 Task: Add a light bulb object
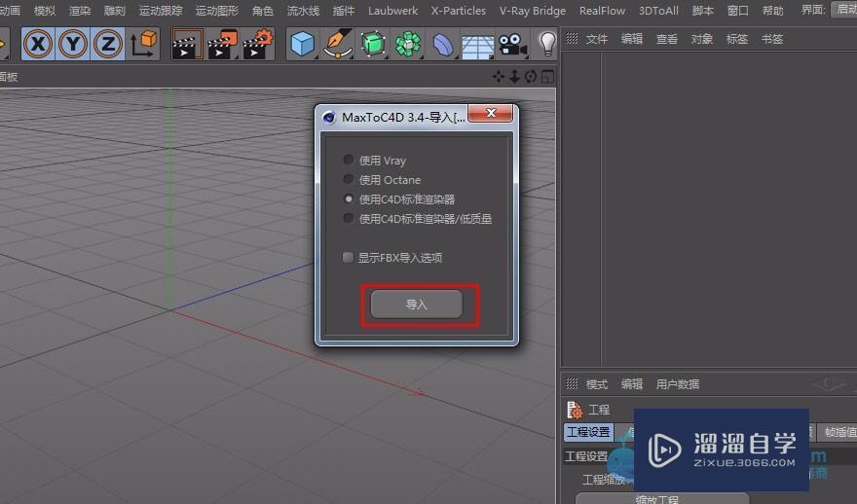tap(547, 44)
